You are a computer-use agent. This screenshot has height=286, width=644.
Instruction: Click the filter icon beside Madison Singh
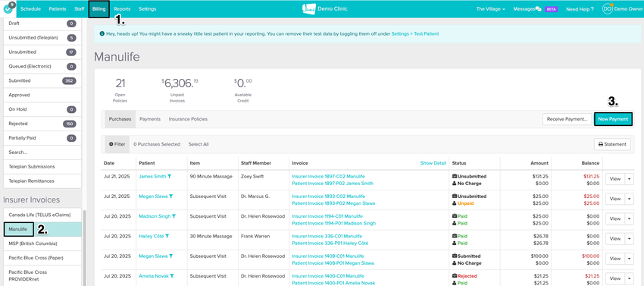[174, 216]
